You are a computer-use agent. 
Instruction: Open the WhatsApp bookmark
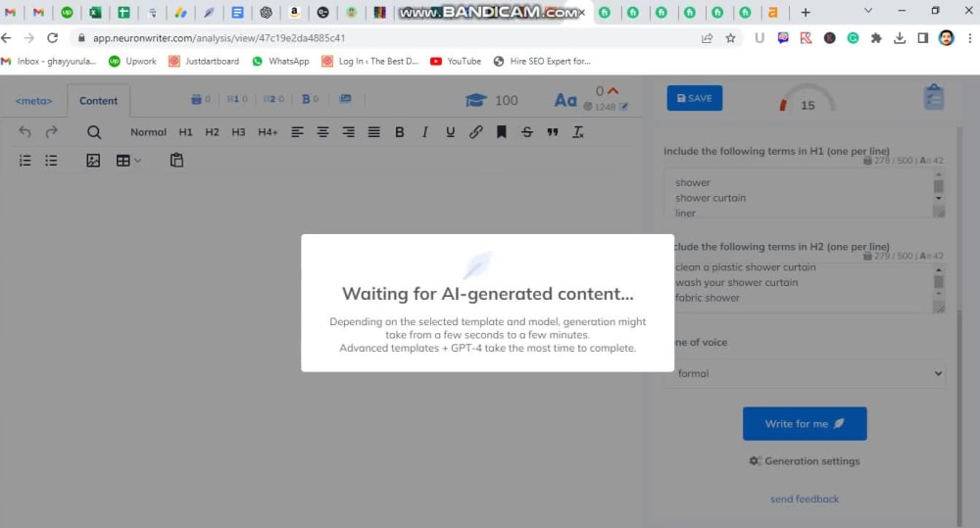280,62
